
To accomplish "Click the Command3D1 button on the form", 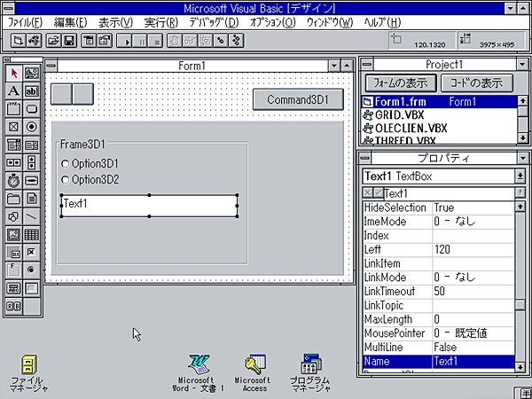I will pos(298,99).
